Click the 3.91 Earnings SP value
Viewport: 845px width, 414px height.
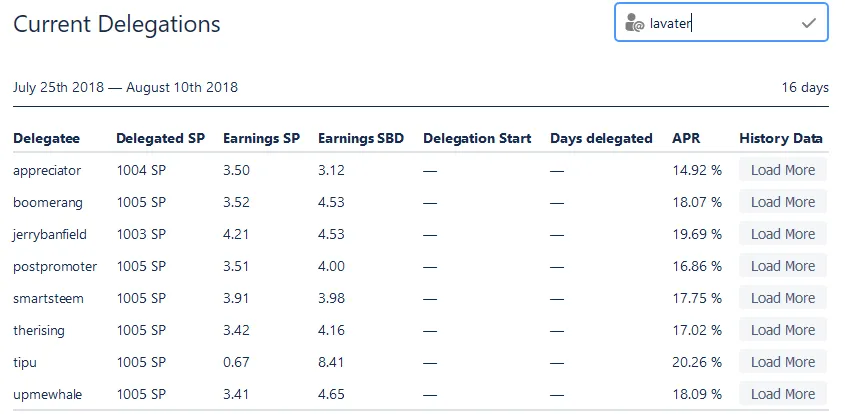pyautogui.click(x=236, y=298)
